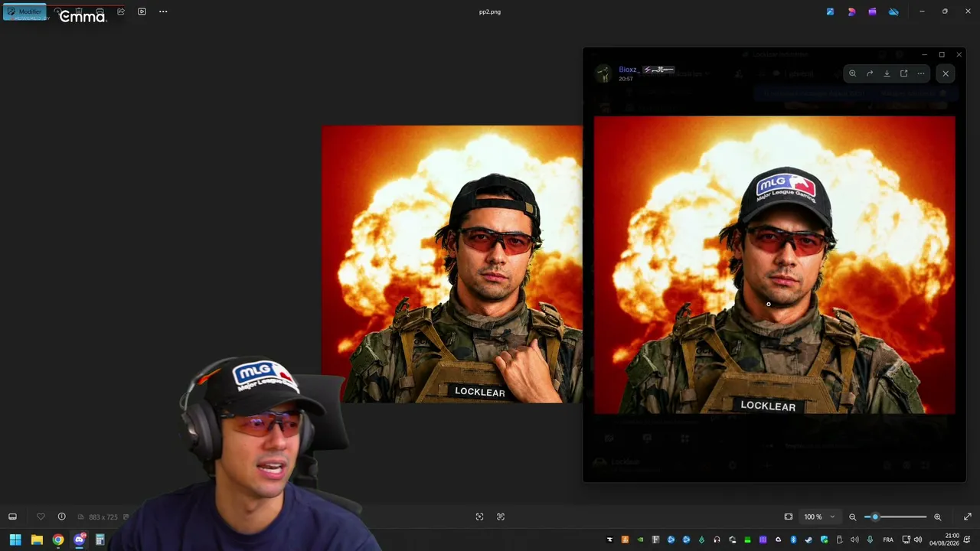Open Calculator from the taskbar
This screenshot has width=980, height=551.
pos(100,540)
